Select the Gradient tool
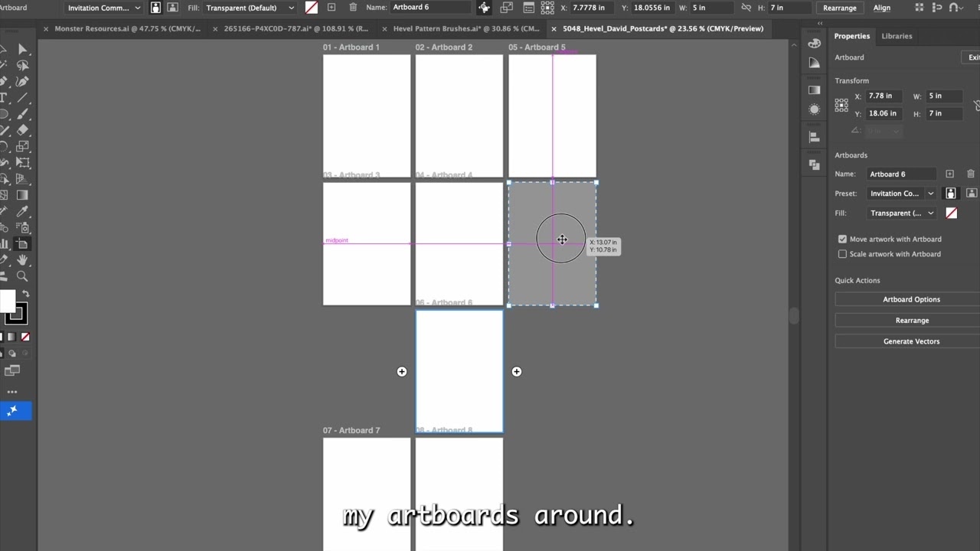Viewport: 980px width, 551px height. pyautogui.click(x=22, y=195)
